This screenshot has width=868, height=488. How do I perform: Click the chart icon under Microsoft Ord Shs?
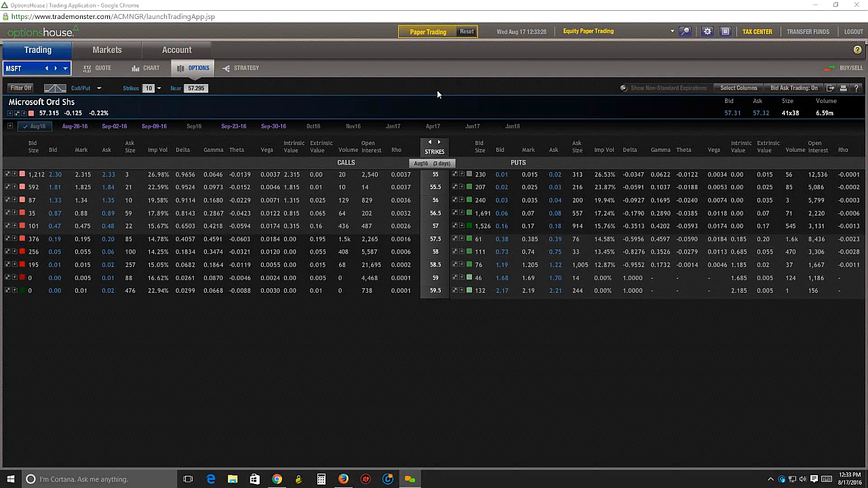(17, 113)
